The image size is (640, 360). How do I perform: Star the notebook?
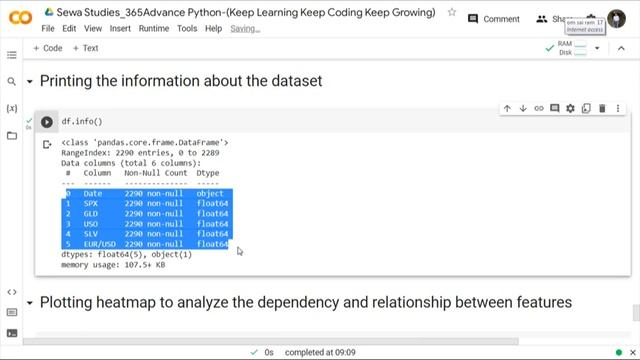[x=451, y=12]
